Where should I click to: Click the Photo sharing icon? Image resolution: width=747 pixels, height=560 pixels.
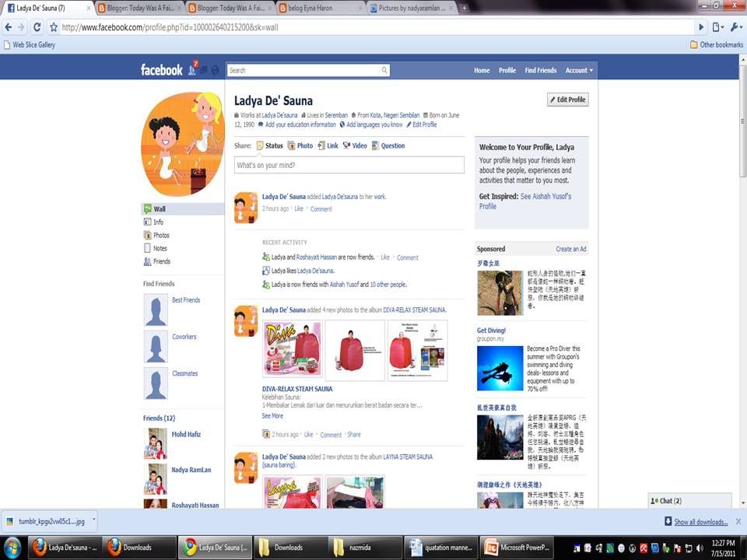click(x=291, y=145)
